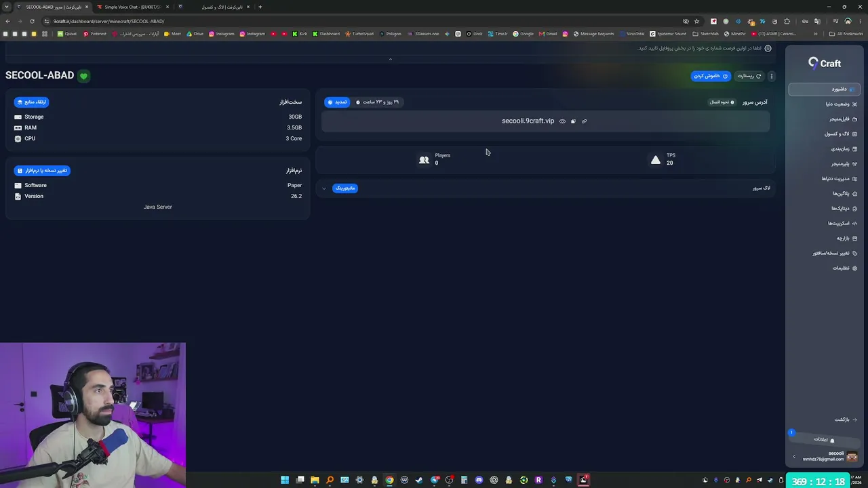Collapse the top notice bar chevron
Screen dimensions: 868x488
390,59
